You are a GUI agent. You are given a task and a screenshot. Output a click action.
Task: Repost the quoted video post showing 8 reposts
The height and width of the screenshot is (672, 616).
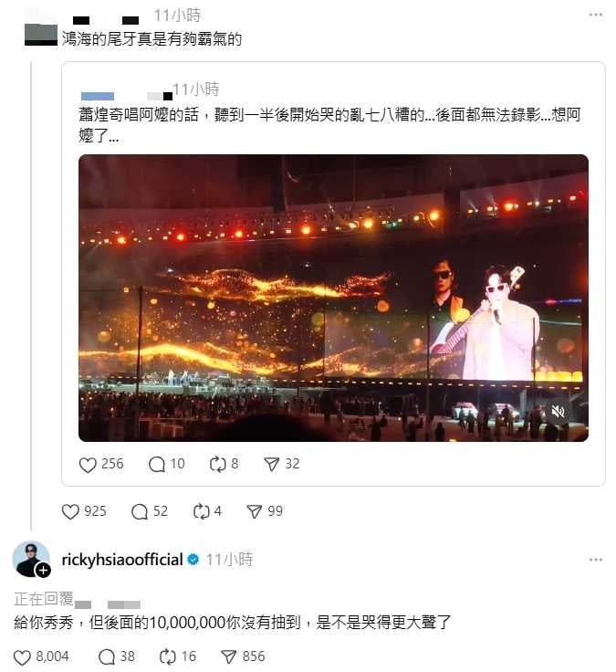(217, 465)
